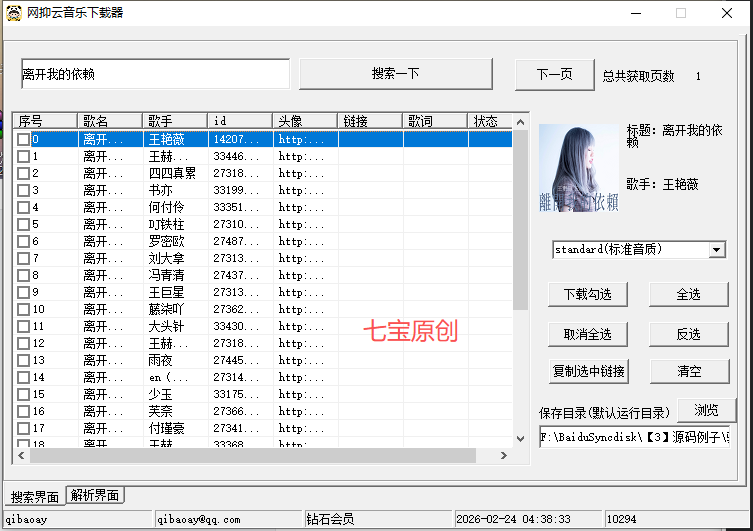Check row 7 in the song list
Viewport: 753px width, 531px height.
23,258
